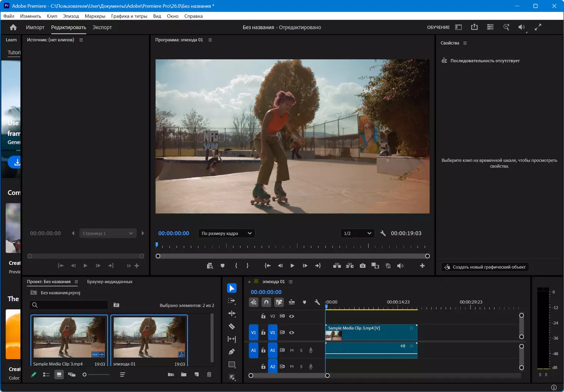Mute the A1 audio track
The image size is (564, 392).
click(x=291, y=350)
